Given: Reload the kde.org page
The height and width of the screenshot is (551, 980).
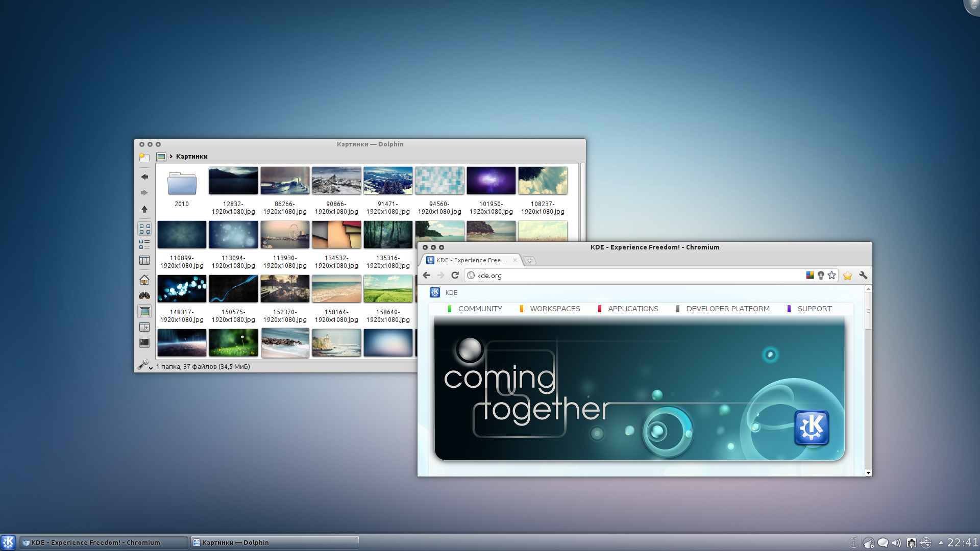Looking at the screenshot, I should (455, 275).
